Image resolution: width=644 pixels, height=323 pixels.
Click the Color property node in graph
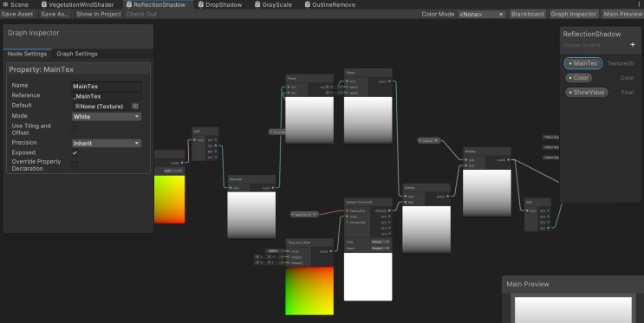(x=429, y=141)
